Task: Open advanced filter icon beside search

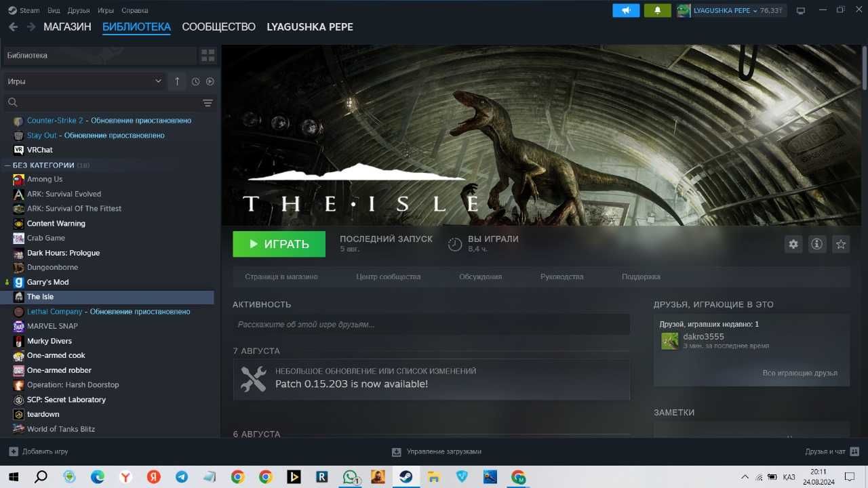Action: click(208, 103)
